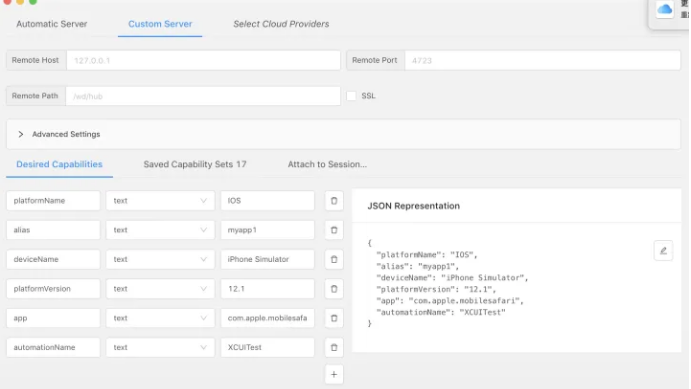Switch to the Automatic Server tab
691x389 pixels.
pyautogui.click(x=52, y=24)
